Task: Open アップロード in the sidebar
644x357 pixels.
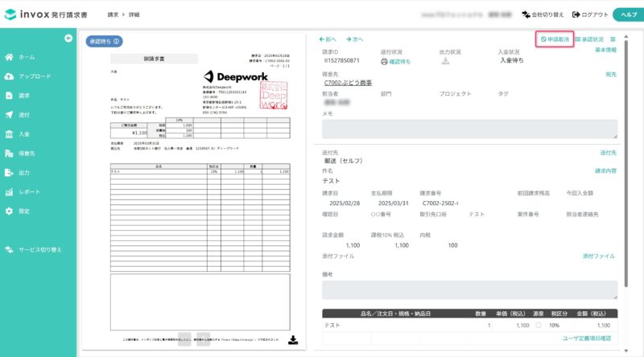Action: (35, 76)
